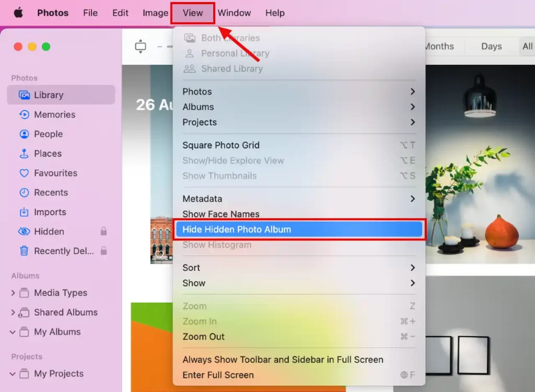535x392 pixels.
Task: Open the pumpkin and lamp photo
Action: (x=481, y=164)
